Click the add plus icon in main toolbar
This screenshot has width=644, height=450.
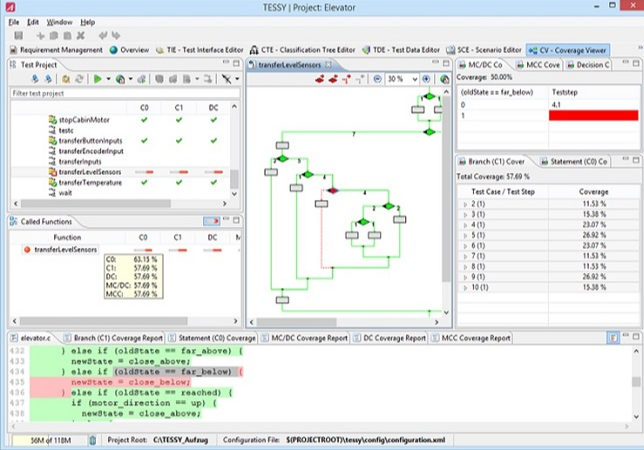tap(40, 36)
